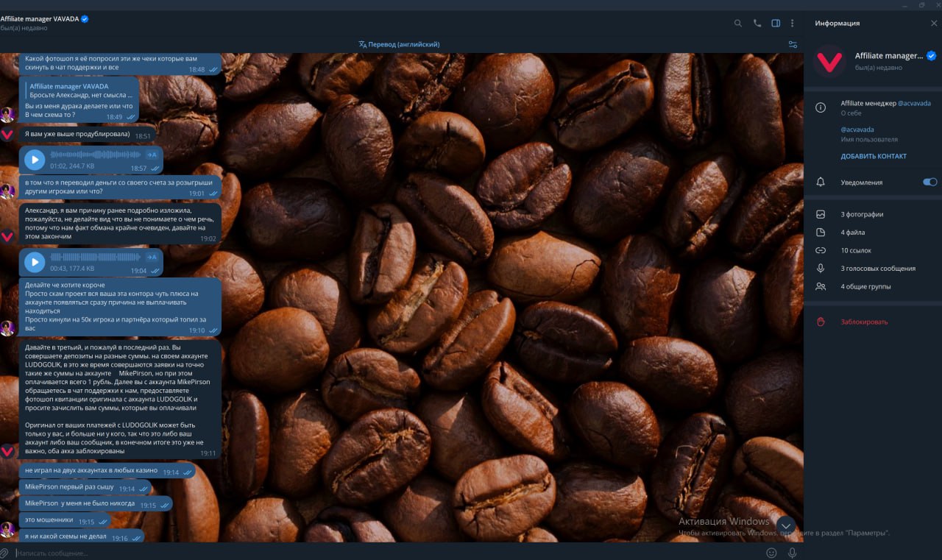The width and height of the screenshot is (942, 560).
Task: Toggle the right info sidebar panel icon
Action: 776,23
